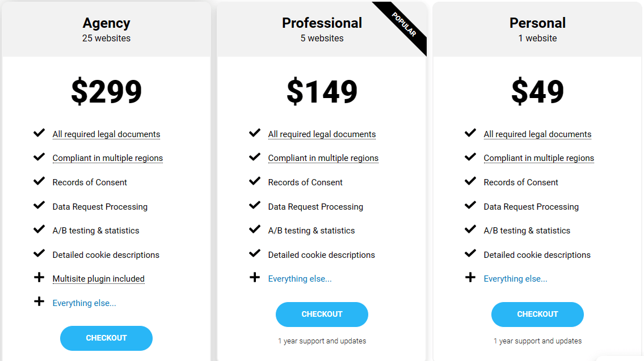This screenshot has width=644, height=361.
Task: Click the plus icon next to Multisite plugin included
Action: tap(39, 278)
